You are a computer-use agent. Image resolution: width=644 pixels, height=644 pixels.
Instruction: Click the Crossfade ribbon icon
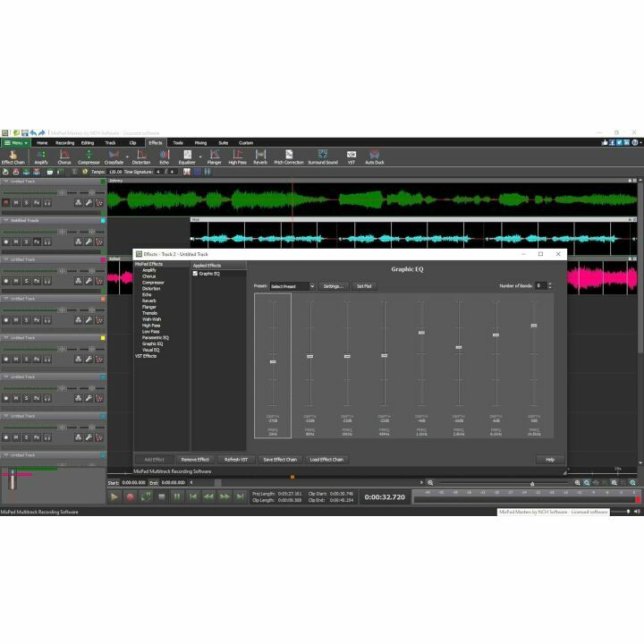click(114, 157)
